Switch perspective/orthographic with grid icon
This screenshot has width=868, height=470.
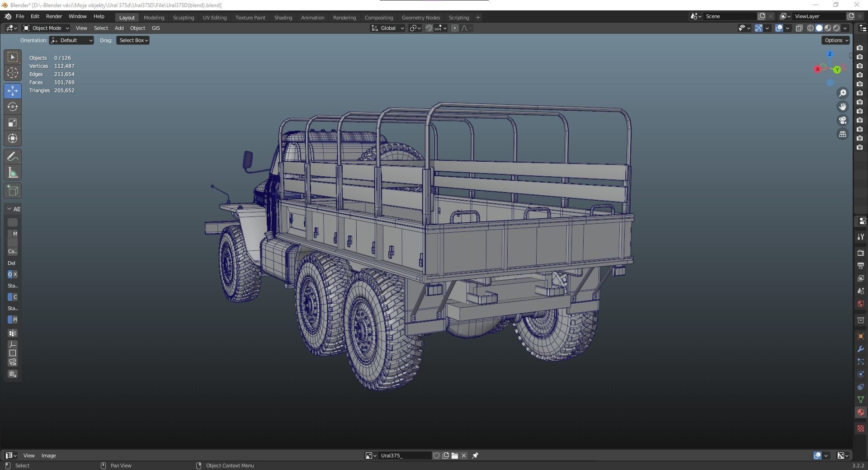point(843,134)
